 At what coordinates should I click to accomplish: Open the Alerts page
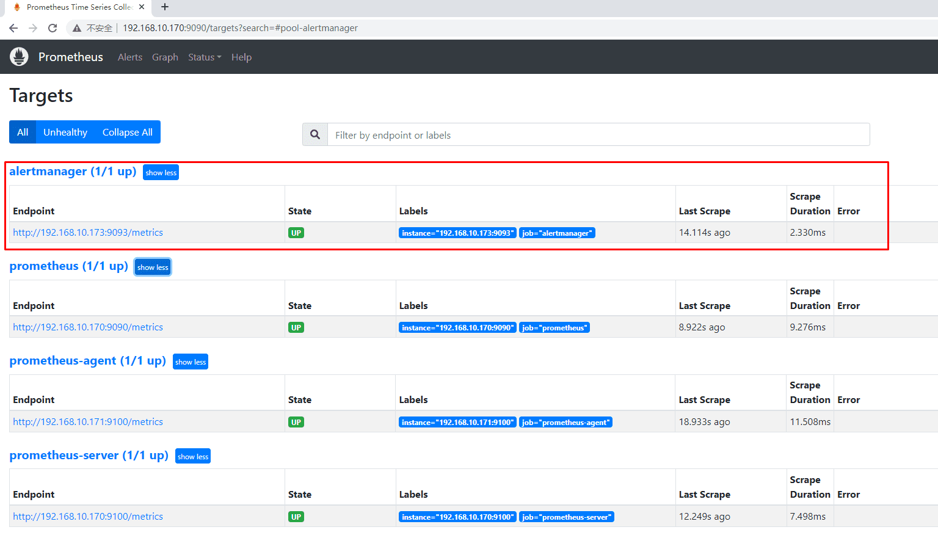pos(130,57)
